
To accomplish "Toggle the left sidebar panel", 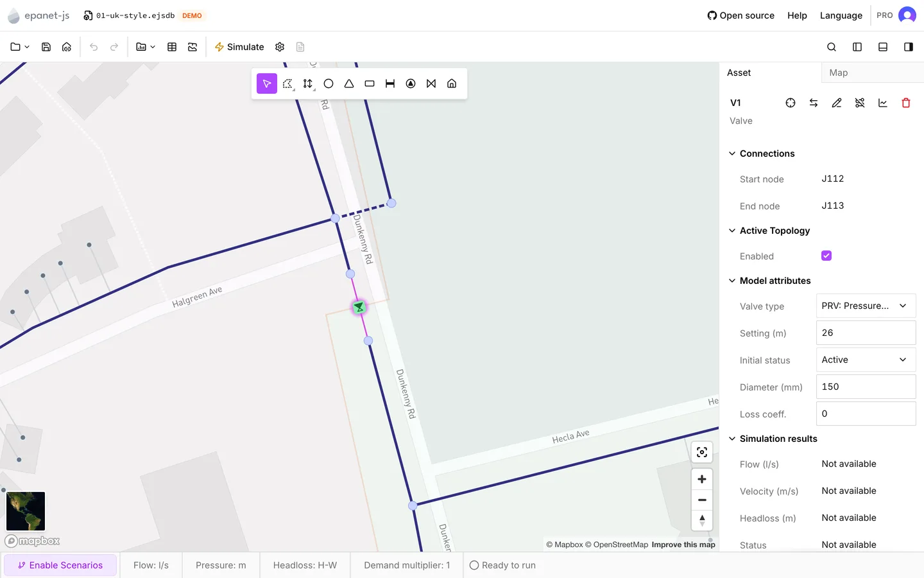I will (x=857, y=47).
